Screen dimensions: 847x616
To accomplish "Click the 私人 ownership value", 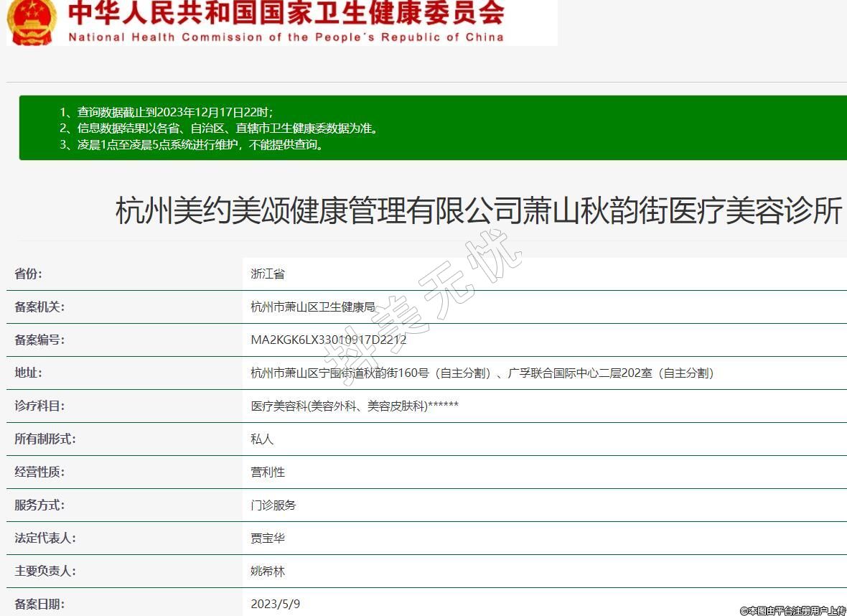I will point(262,439).
